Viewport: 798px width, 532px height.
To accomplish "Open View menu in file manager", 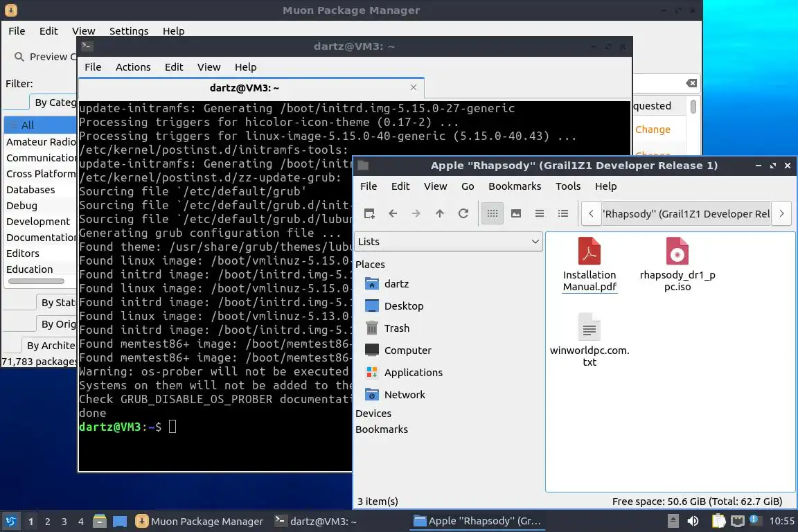I will click(x=435, y=186).
